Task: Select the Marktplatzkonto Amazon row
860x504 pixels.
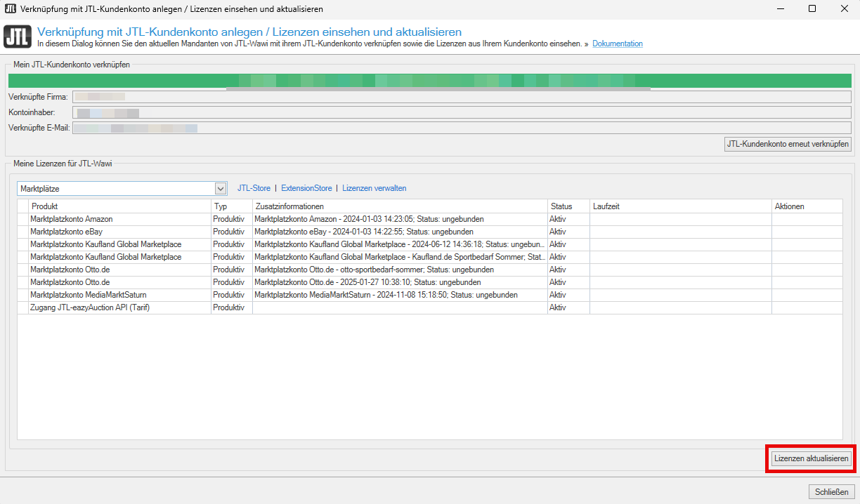Action: click(x=430, y=219)
